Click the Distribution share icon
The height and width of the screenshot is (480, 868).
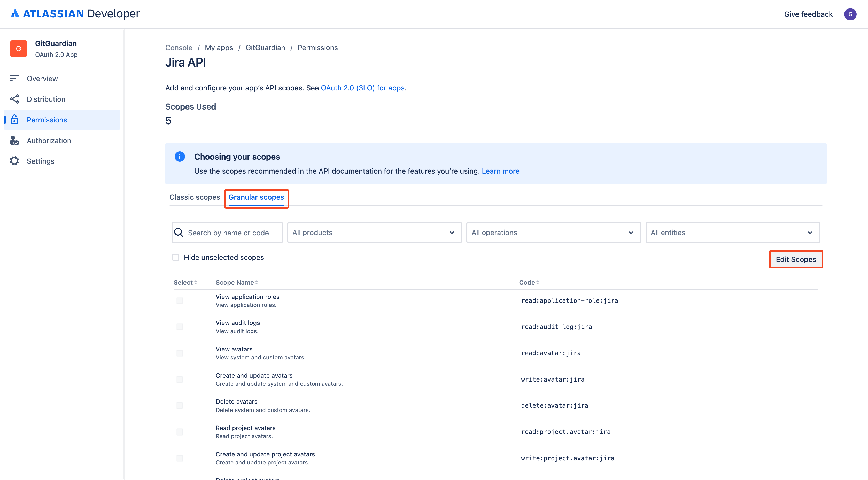(x=14, y=99)
